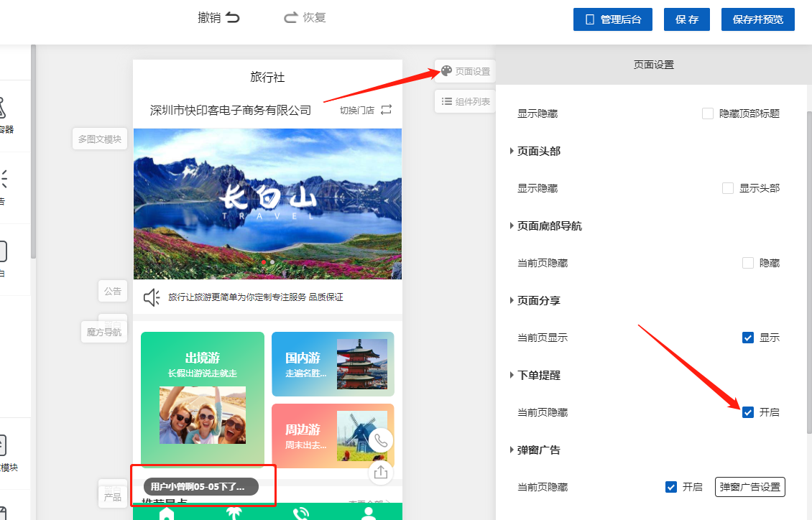Collapse the 弹窗广告 section
The image size is (812, 520).
512,450
